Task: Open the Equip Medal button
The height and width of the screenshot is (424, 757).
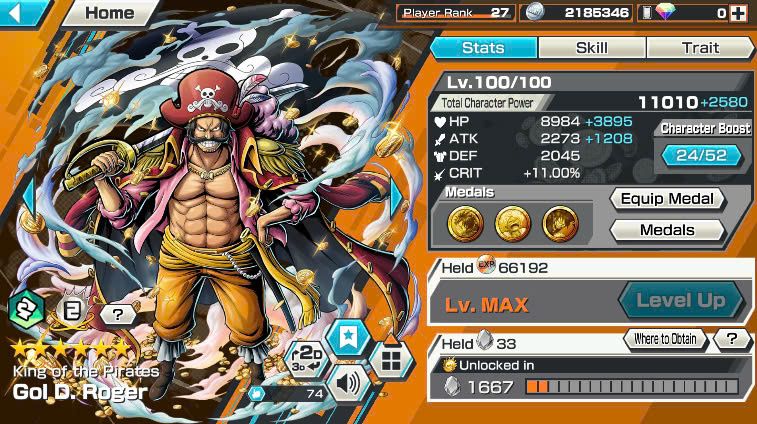Action: click(x=667, y=198)
